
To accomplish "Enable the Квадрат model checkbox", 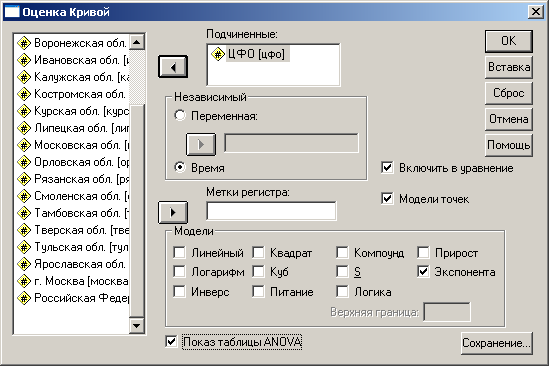I will point(258,253).
